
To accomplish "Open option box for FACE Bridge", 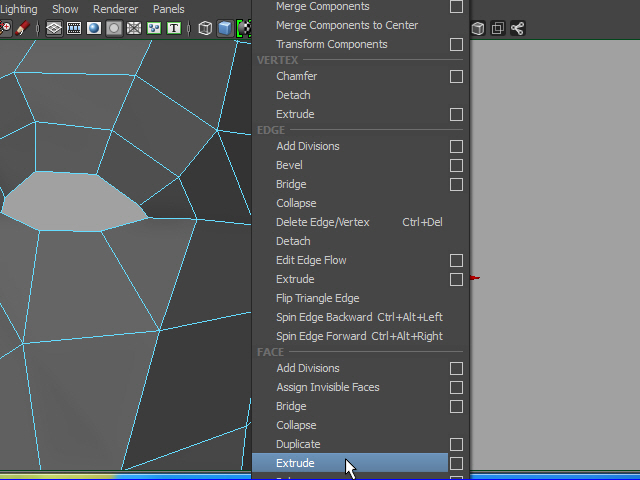I will (456, 406).
